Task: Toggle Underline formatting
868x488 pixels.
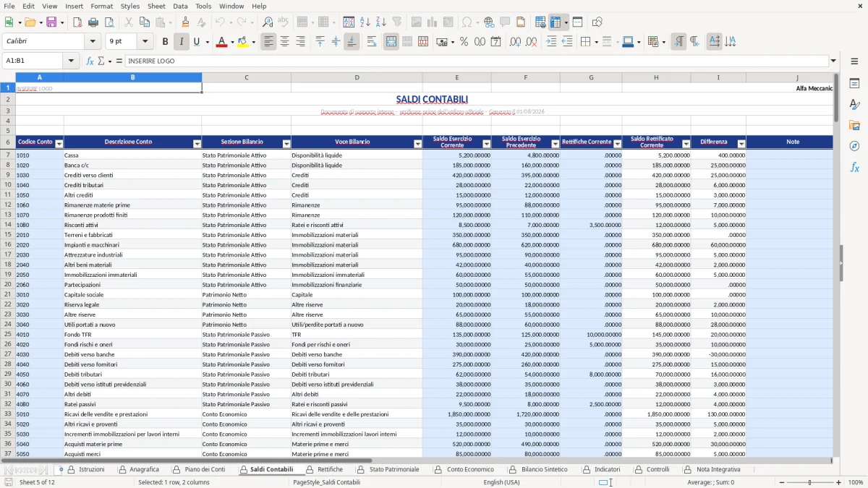Action: pyautogui.click(x=197, y=42)
